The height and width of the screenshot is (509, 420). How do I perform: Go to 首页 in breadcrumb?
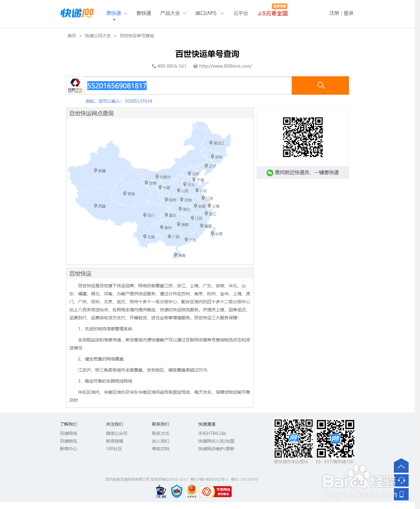[x=72, y=36]
